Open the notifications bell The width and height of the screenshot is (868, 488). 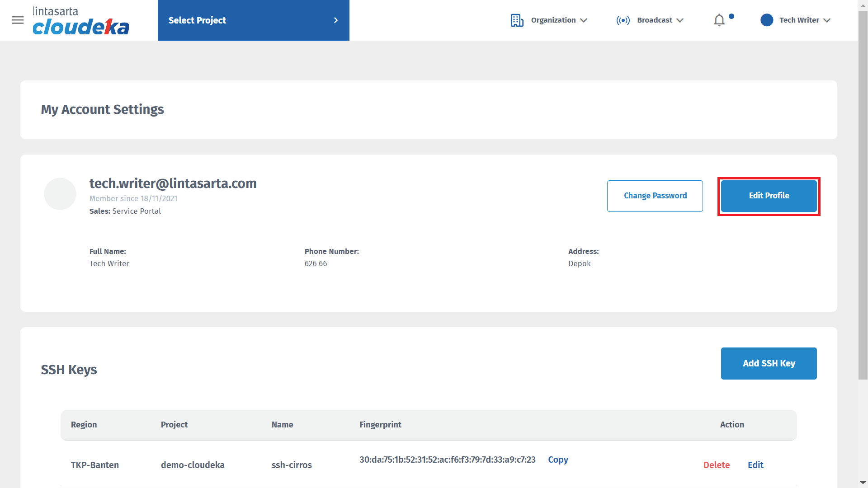click(x=719, y=20)
